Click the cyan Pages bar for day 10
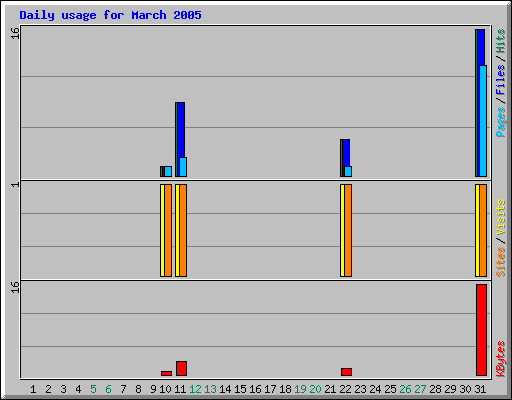 click(x=168, y=172)
